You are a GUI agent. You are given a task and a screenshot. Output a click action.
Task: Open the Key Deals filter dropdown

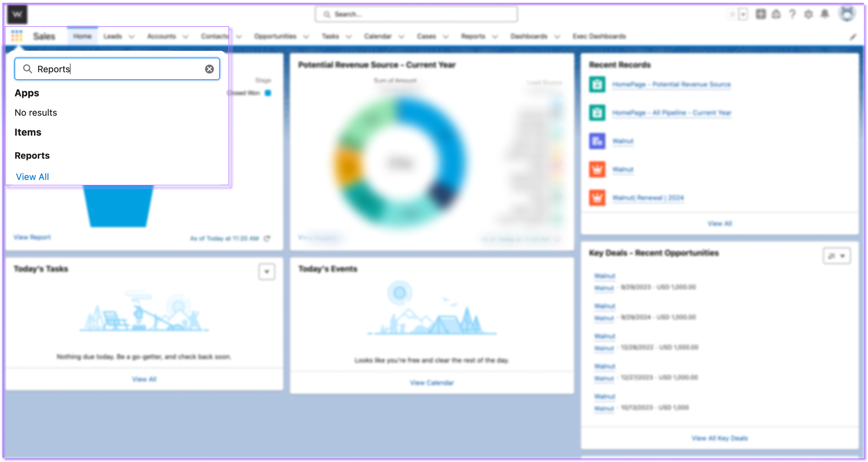pos(836,256)
